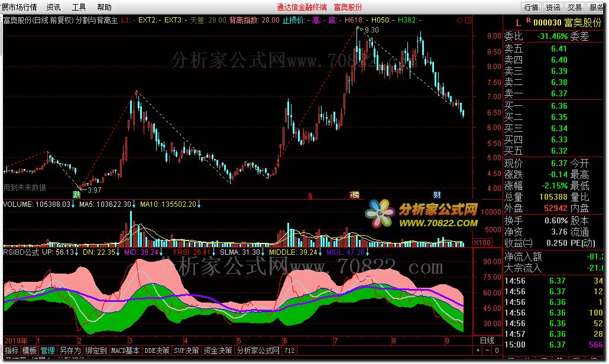609x364 pixels.
Task: Click the 15:00 trade tick row
Action: click(x=554, y=344)
